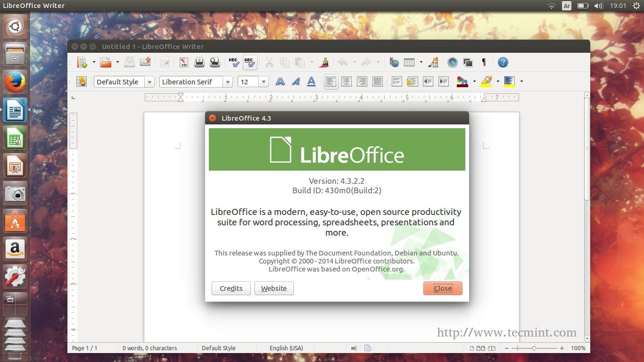Select the Clone Formatting paintbrush
644x362 pixels.
click(324, 62)
